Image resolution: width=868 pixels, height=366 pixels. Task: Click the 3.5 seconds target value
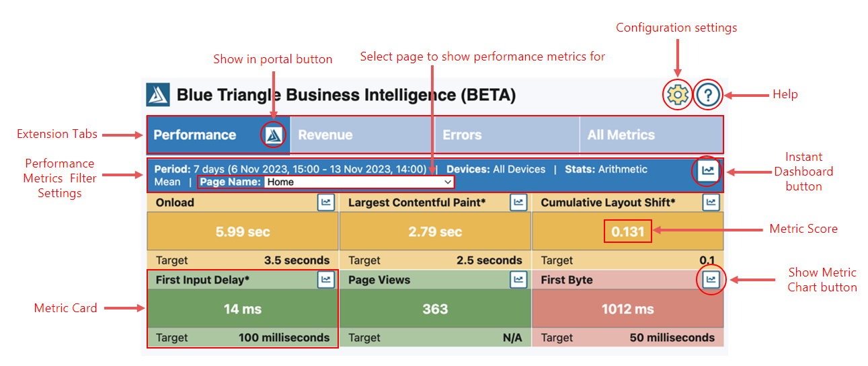click(x=297, y=260)
